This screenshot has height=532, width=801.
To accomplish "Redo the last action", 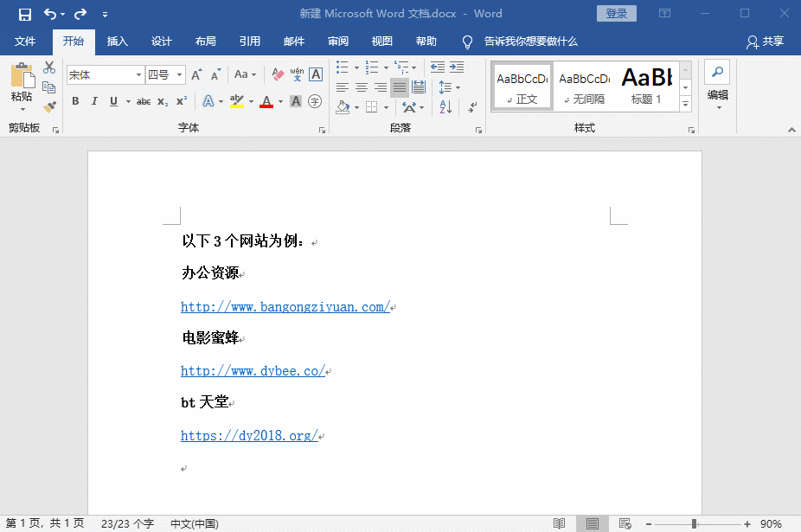I will click(x=80, y=14).
